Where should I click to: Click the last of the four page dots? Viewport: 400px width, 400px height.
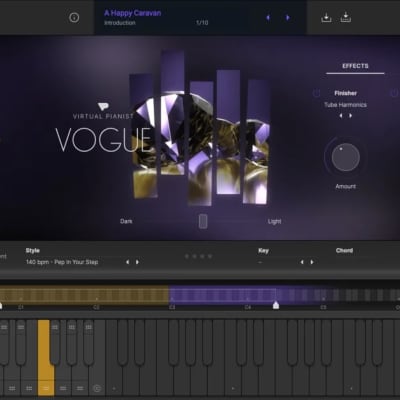tap(210, 256)
